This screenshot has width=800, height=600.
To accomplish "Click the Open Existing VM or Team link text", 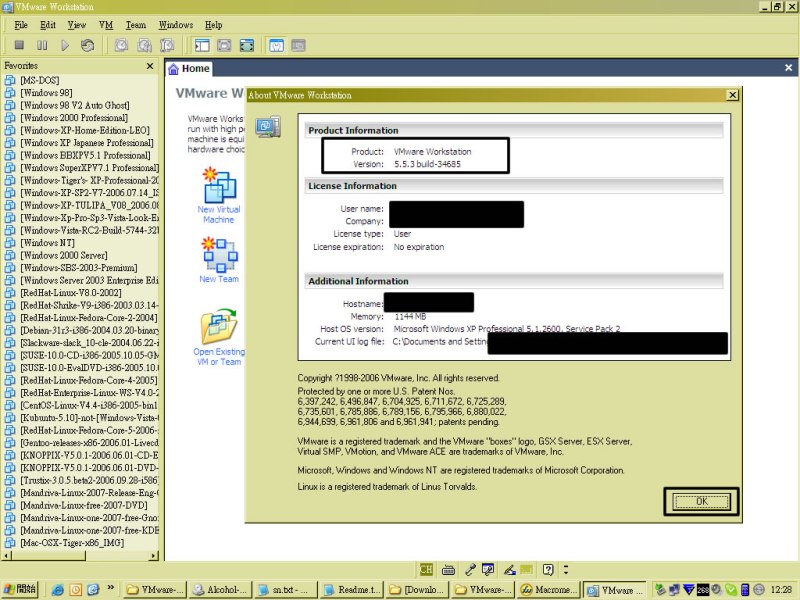I will [x=219, y=357].
